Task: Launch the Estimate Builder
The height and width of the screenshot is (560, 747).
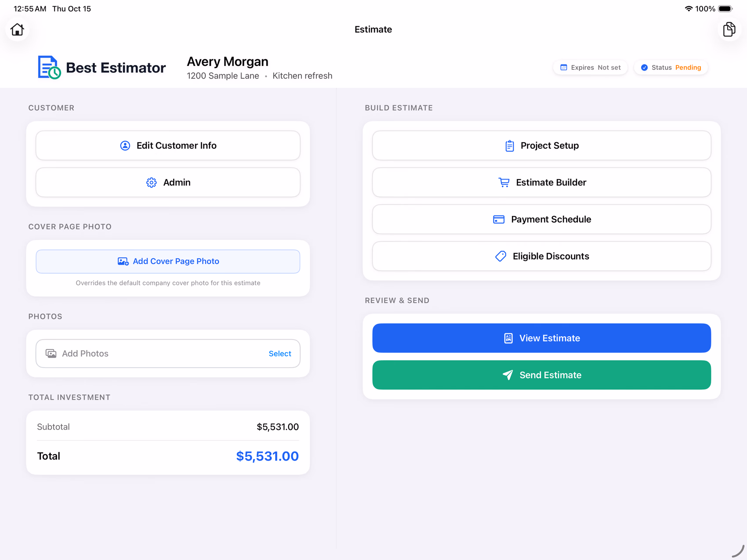Action: pyautogui.click(x=541, y=182)
